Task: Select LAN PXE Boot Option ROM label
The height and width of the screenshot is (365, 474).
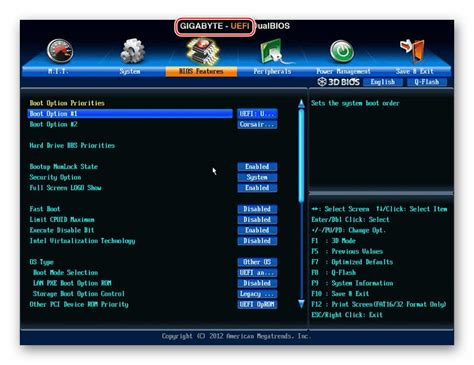Action: pos(72,283)
